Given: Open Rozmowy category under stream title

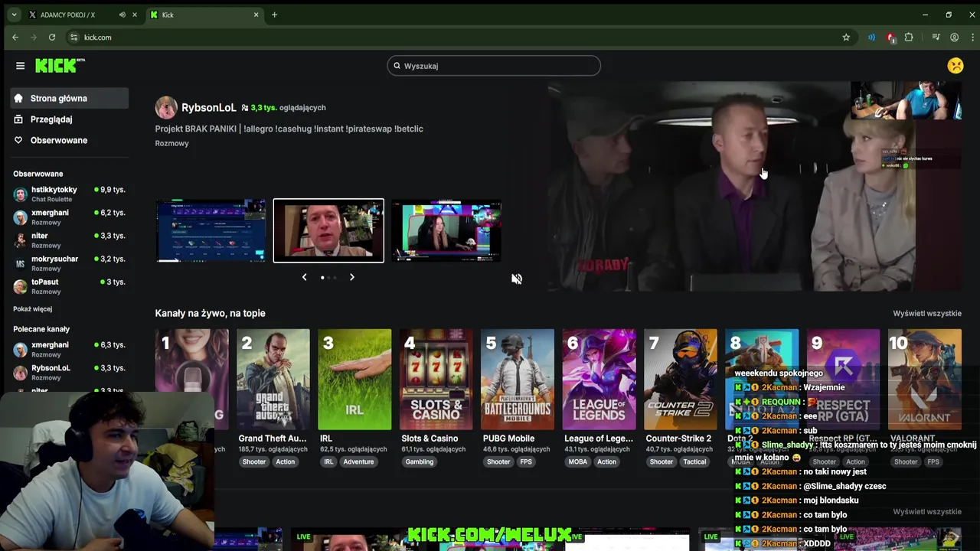Looking at the screenshot, I should pyautogui.click(x=171, y=143).
